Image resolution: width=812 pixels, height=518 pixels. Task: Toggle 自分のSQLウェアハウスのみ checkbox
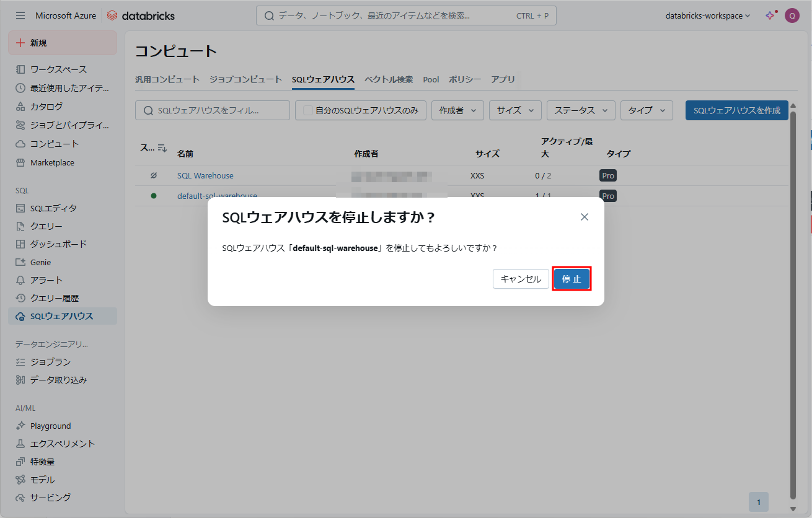tap(308, 110)
